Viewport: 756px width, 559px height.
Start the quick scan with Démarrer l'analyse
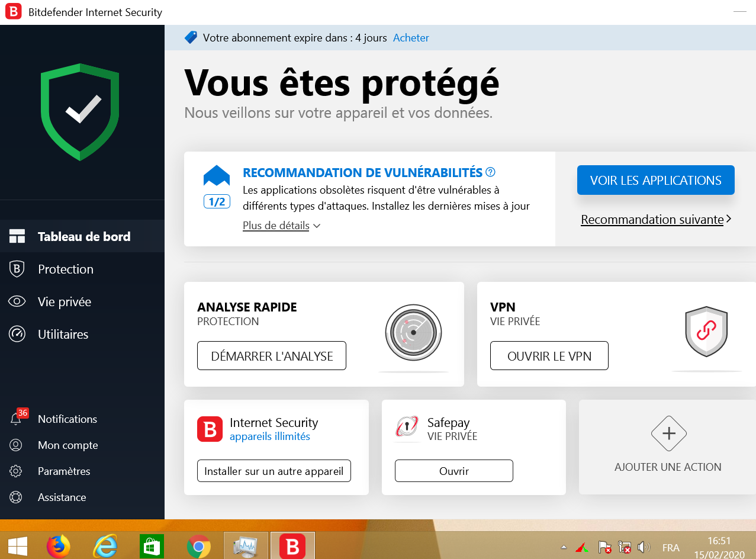point(272,356)
